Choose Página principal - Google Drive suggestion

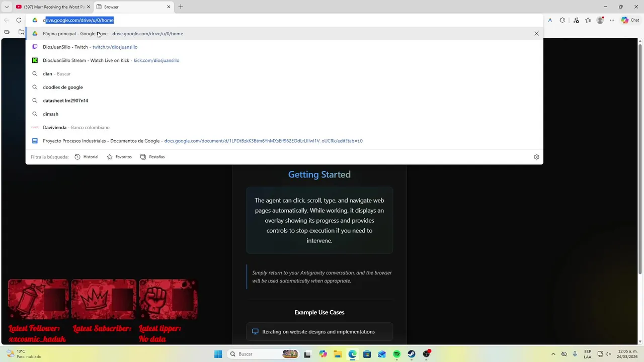click(x=284, y=34)
